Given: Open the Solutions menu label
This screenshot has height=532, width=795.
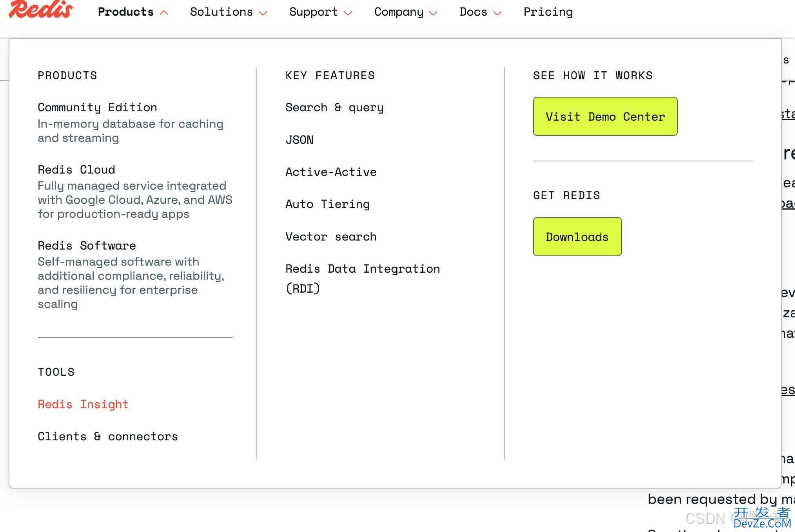Looking at the screenshot, I should 221,12.
